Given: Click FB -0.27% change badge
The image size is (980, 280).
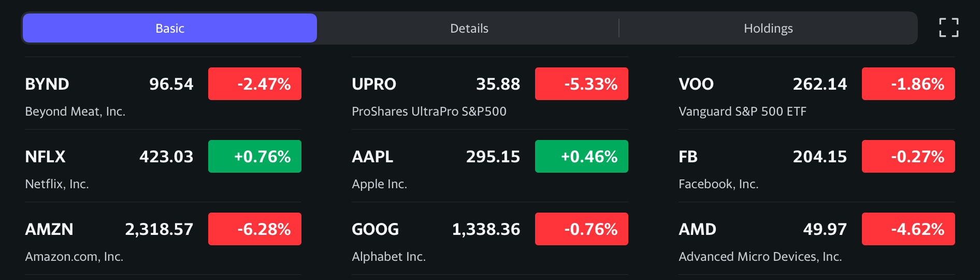Looking at the screenshot, I should coord(909,156).
